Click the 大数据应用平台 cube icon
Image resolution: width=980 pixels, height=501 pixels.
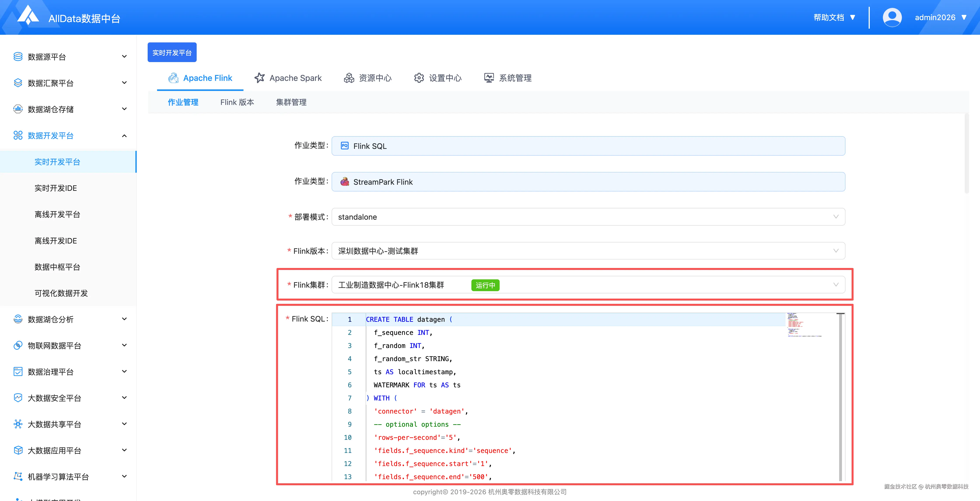[x=18, y=450]
